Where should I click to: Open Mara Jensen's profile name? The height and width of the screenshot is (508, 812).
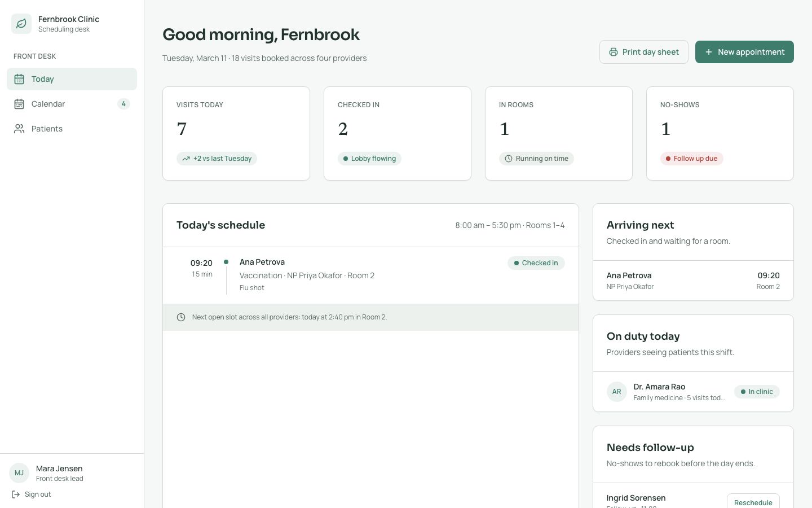pos(59,468)
